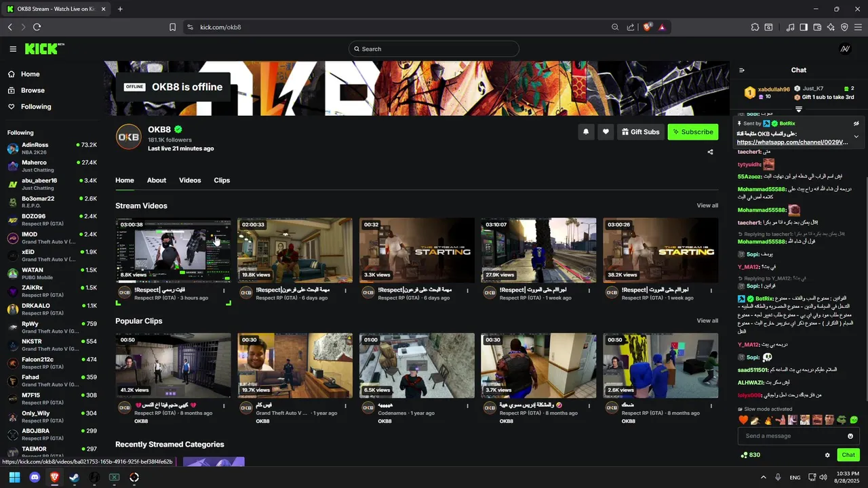Screen dimensions: 868x488
Task: Open Brave Leo AI sparkle icon
Action: point(831,27)
